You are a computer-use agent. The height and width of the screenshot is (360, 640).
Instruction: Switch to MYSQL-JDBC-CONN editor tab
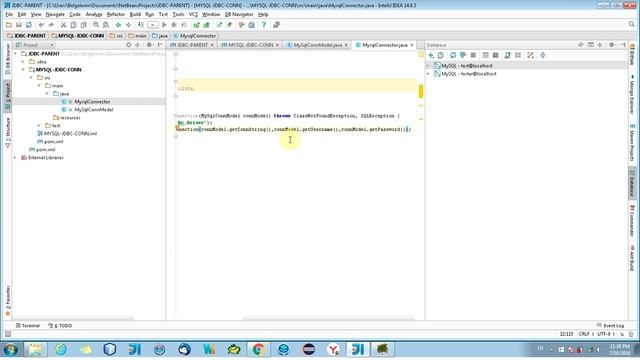click(x=250, y=45)
